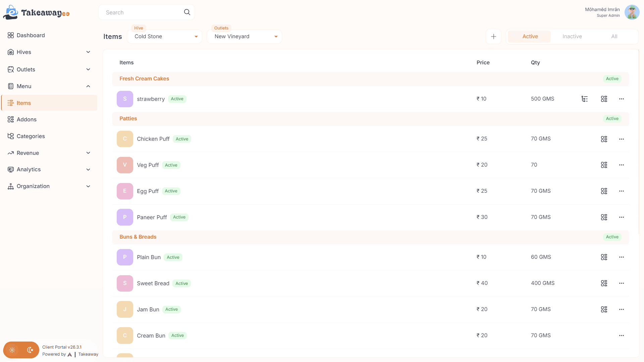
Task: Toggle Patties category Active badge
Action: tap(612, 119)
